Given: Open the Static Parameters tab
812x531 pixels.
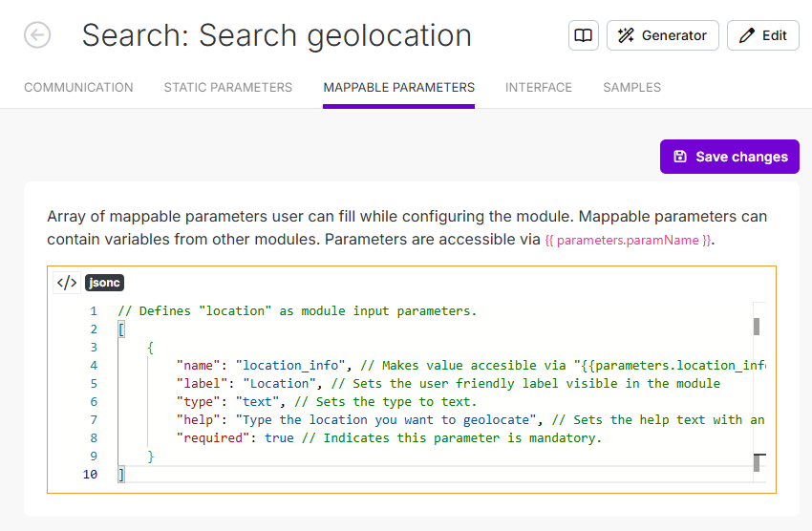Looking at the screenshot, I should [x=228, y=87].
